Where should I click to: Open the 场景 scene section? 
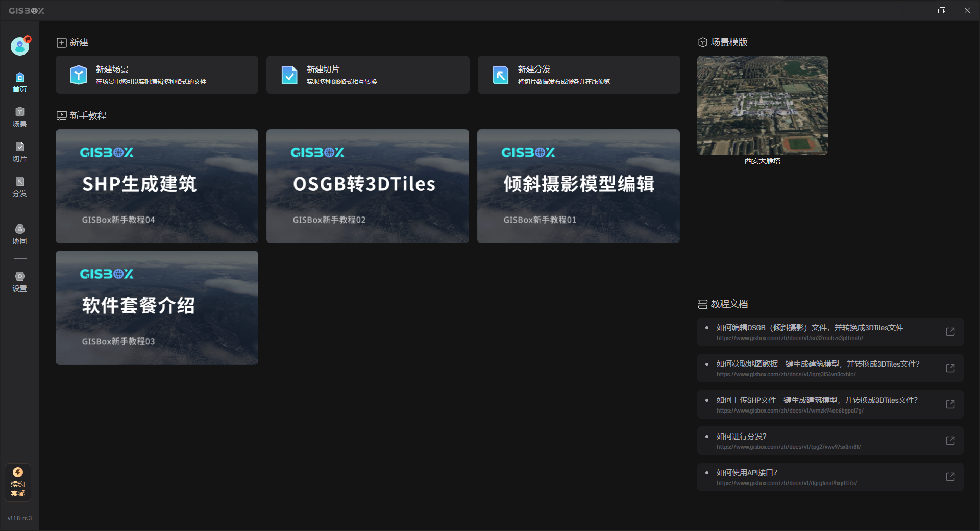[19, 117]
